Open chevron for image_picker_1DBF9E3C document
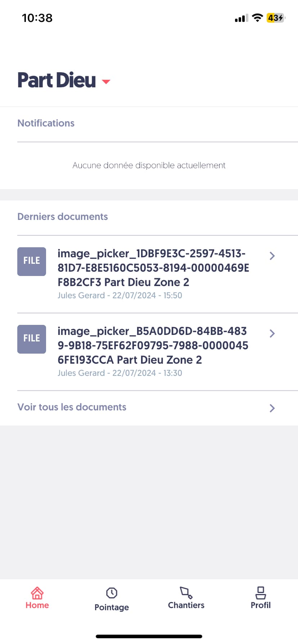Screen dimensions: 298x644 [x=272, y=256]
